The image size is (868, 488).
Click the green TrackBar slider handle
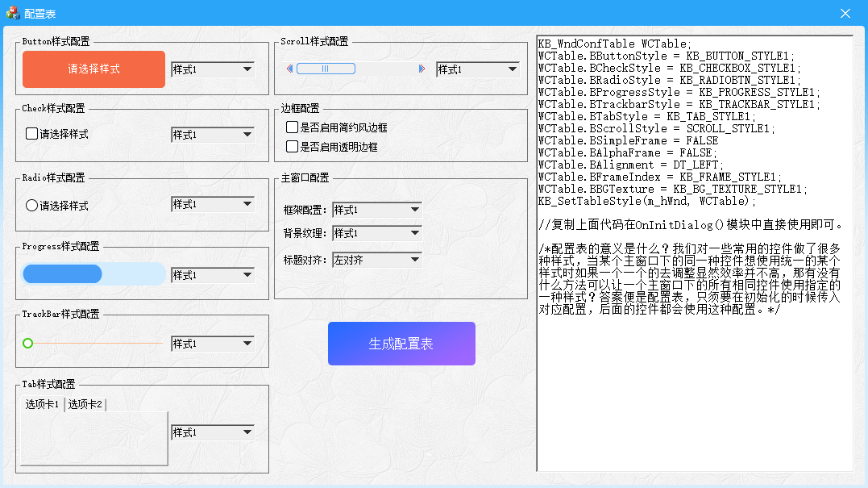coord(27,344)
